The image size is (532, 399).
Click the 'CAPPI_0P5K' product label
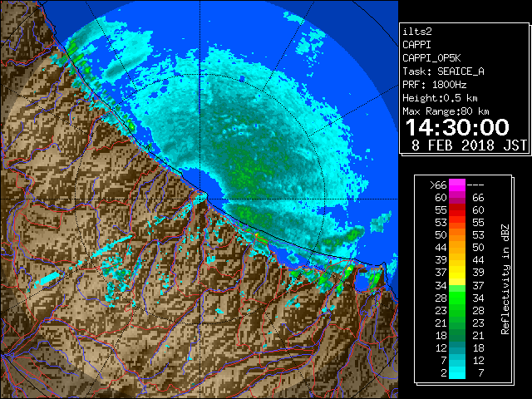431,58
